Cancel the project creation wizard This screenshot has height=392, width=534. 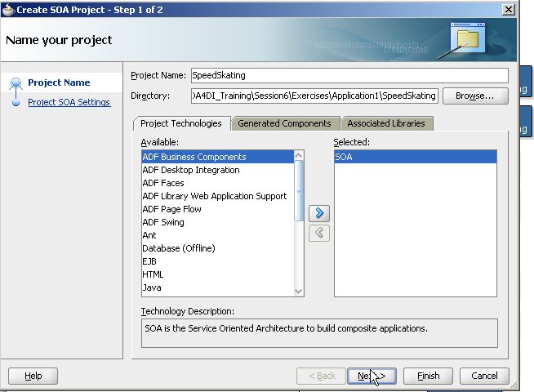pyautogui.click(x=484, y=376)
